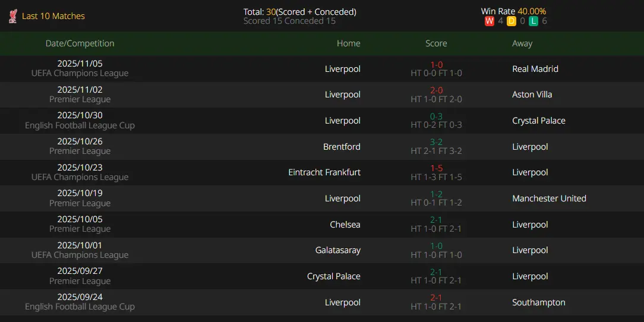Click the green L losses badge
Screen dimensions: 644x322
[x=533, y=21]
